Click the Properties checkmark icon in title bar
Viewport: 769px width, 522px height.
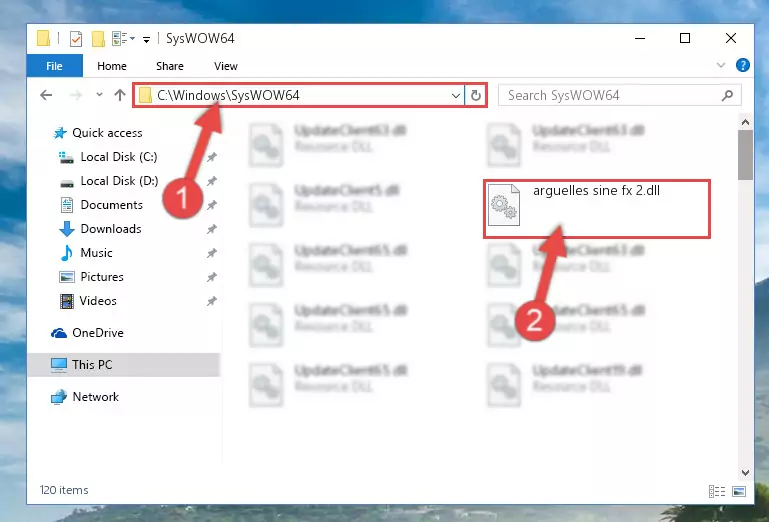[76, 38]
